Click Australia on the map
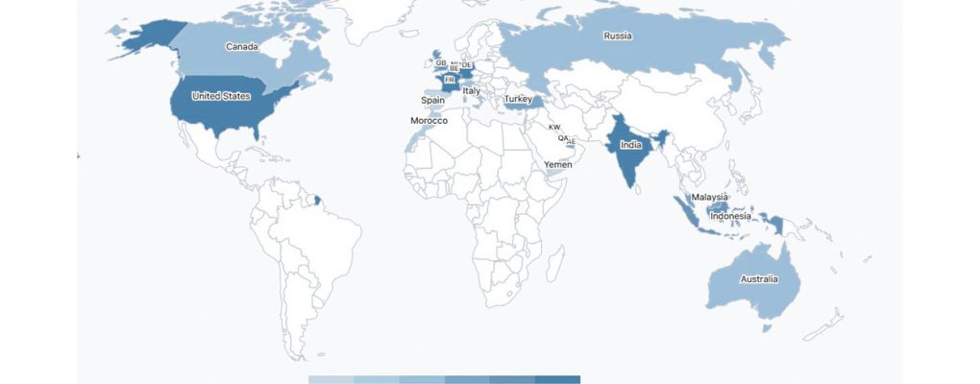 (x=757, y=280)
